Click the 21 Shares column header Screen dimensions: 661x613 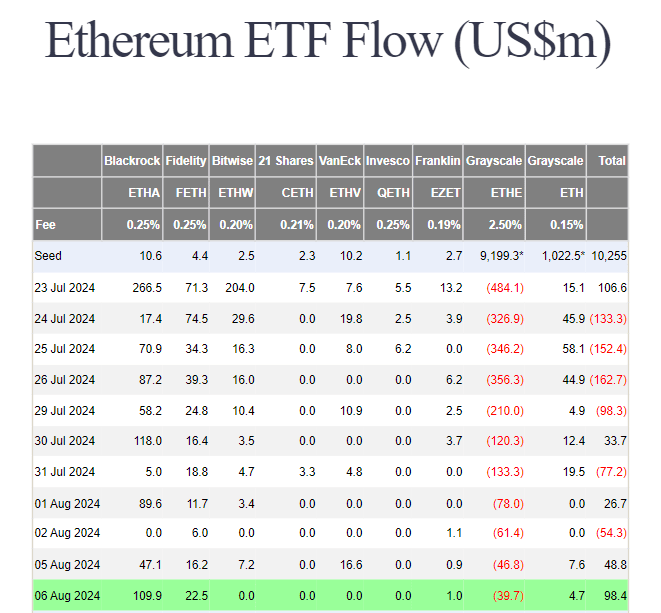tap(286, 160)
